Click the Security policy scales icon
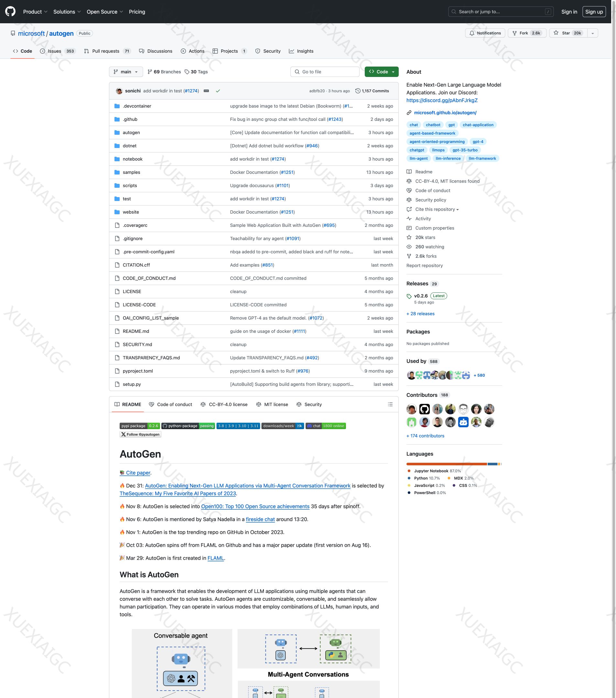 409,200
